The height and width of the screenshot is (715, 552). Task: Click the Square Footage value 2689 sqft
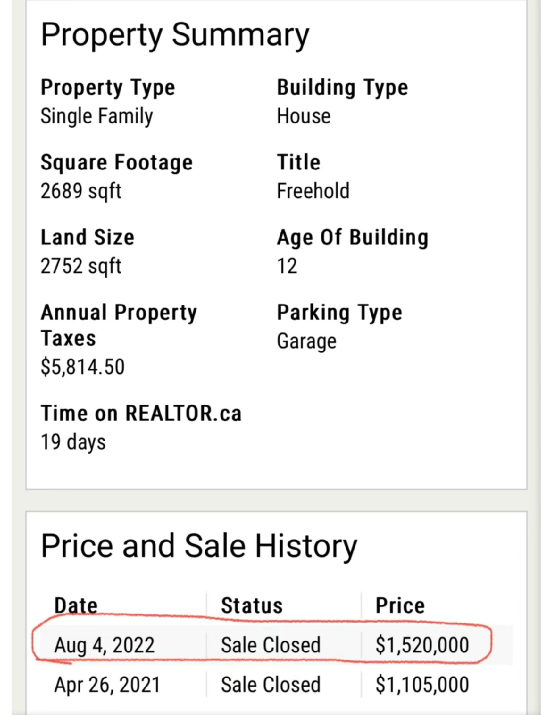[81, 191]
